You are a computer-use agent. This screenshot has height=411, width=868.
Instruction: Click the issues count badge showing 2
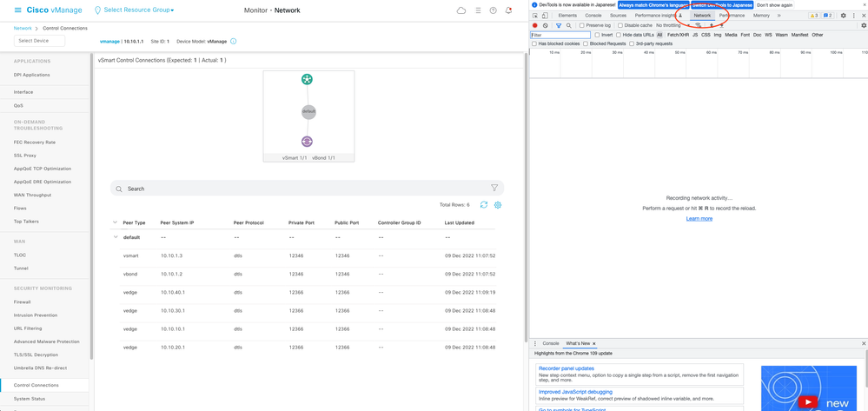point(827,16)
